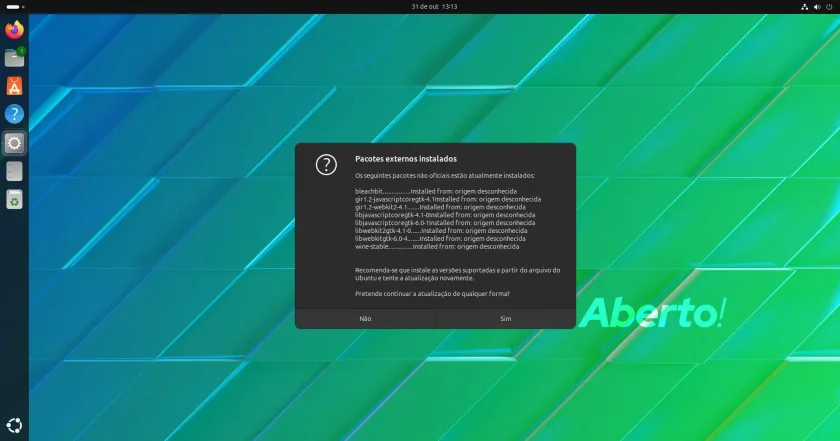
Task: Open the power menu icon in top bar
Action: [x=829, y=6]
